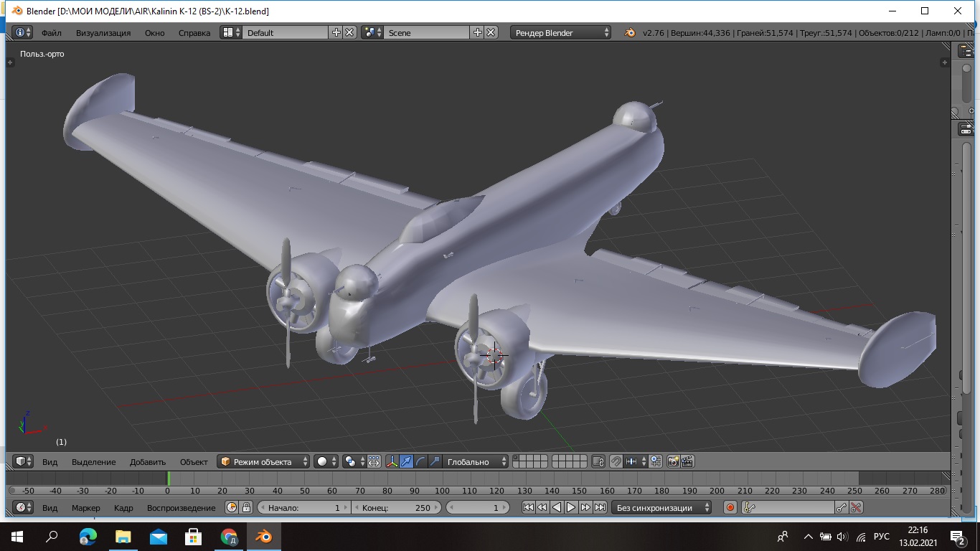Open Google Chrome from the taskbar

tap(229, 536)
